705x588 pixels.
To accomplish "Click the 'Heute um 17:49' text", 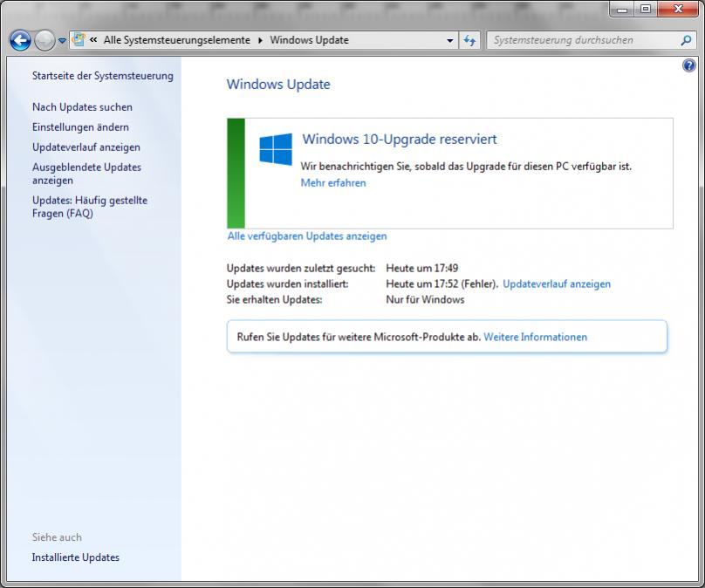I will tap(421, 269).
